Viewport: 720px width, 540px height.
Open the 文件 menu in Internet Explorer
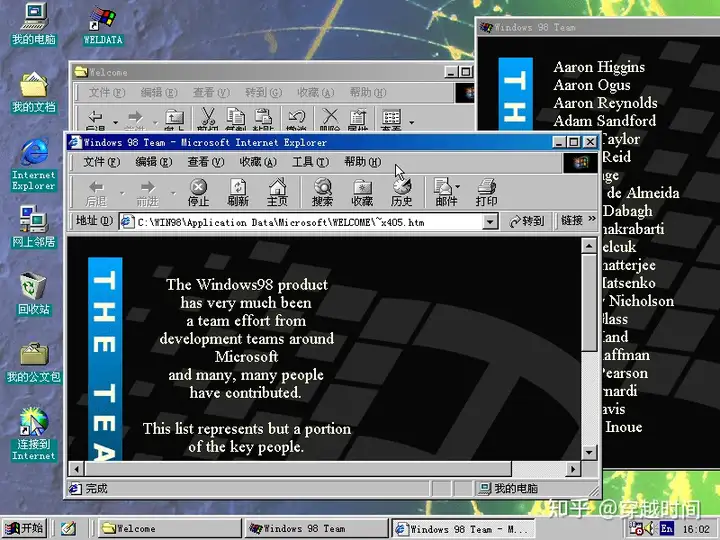(101, 162)
